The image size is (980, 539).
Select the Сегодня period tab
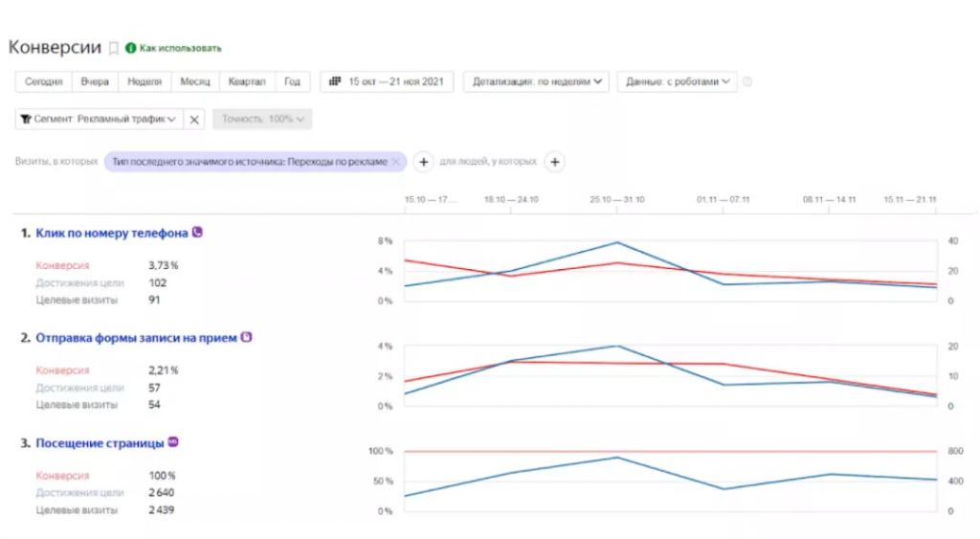43,82
